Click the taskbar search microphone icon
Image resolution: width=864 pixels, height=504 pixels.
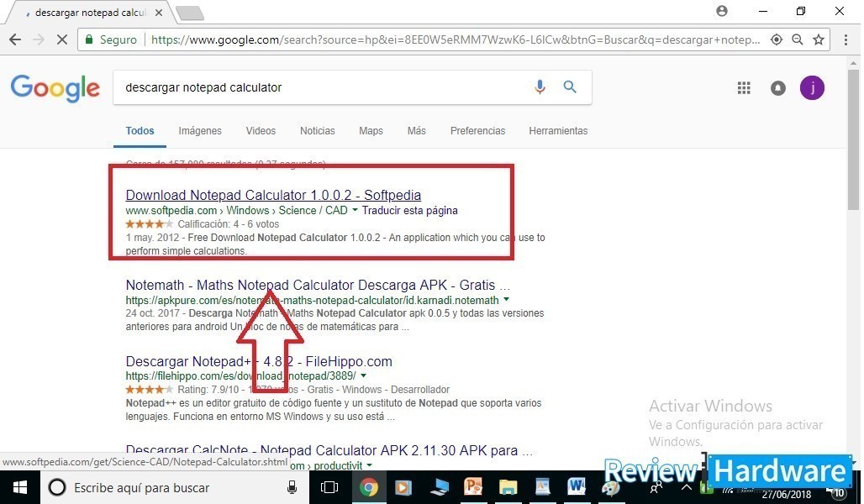pos(292,487)
